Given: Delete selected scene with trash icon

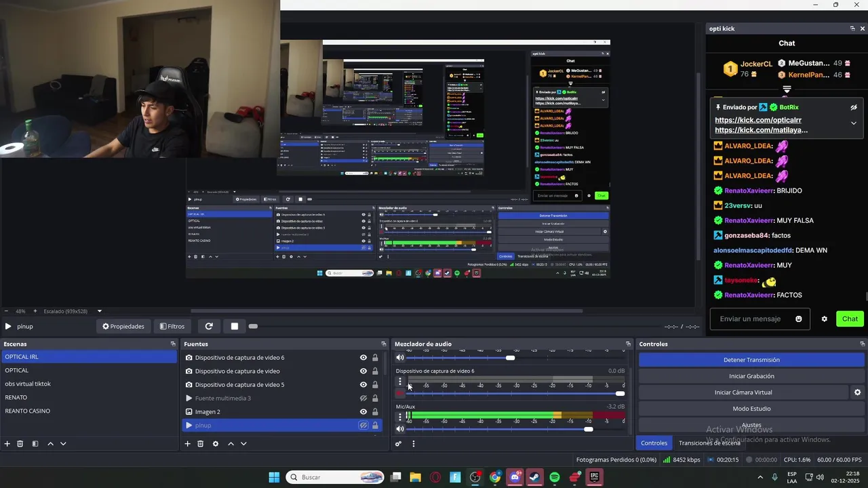Looking at the screenshot, I should coord(20,444).
